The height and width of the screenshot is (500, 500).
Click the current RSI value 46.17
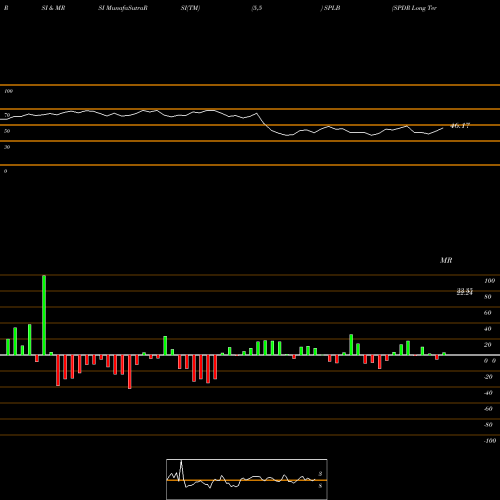pyautogui.click(x=460, y=126)
